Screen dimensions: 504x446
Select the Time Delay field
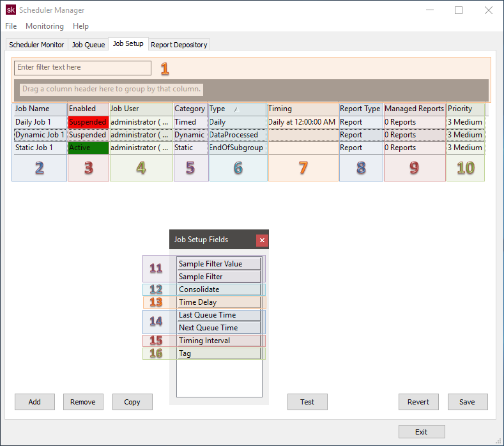point(218,302)
